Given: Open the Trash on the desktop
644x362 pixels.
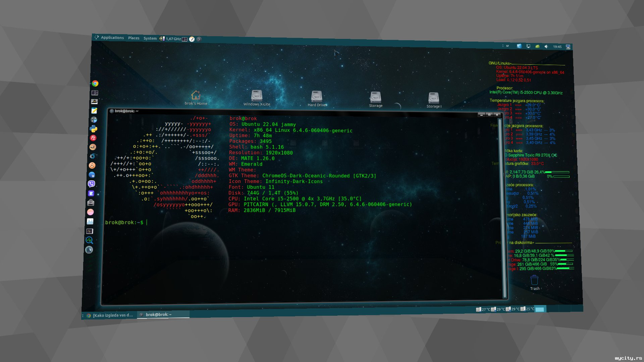Looking at the screenshot, I should pyautogui.click(x=534, y=280).
